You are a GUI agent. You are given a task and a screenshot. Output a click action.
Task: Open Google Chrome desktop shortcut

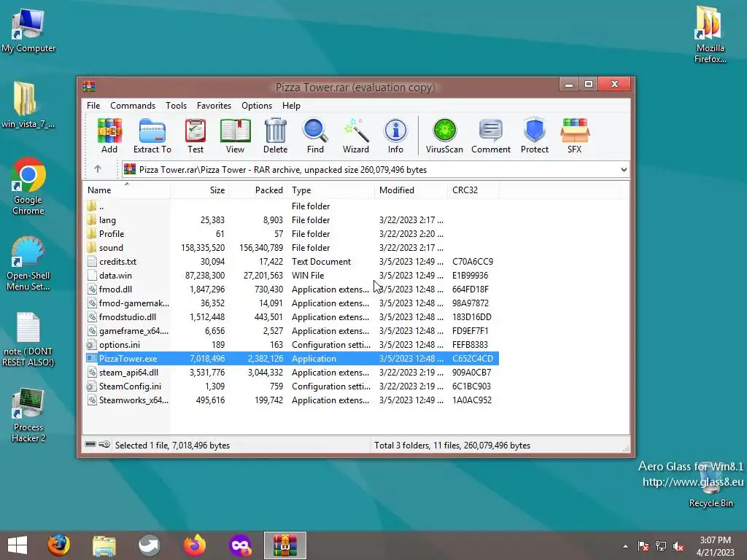[28, 187]
